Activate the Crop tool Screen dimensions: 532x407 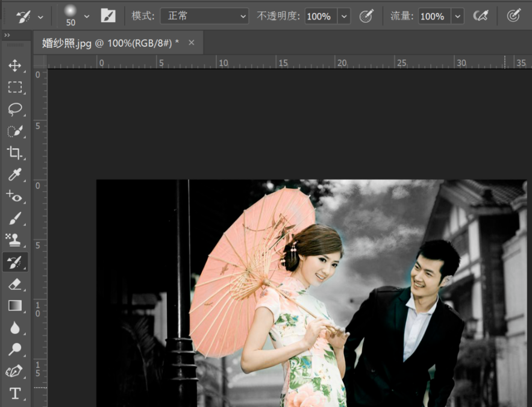click(x=14, y=152)
